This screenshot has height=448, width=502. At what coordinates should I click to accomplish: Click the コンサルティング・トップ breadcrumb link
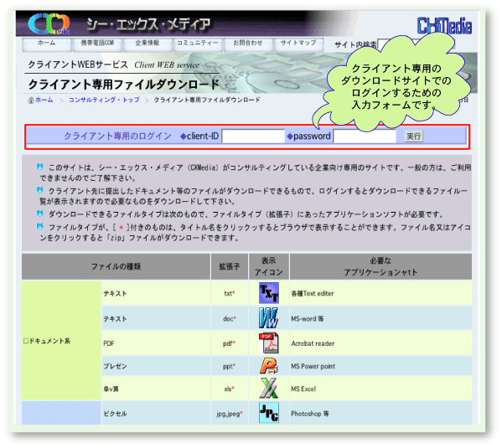tap(104, 100)
